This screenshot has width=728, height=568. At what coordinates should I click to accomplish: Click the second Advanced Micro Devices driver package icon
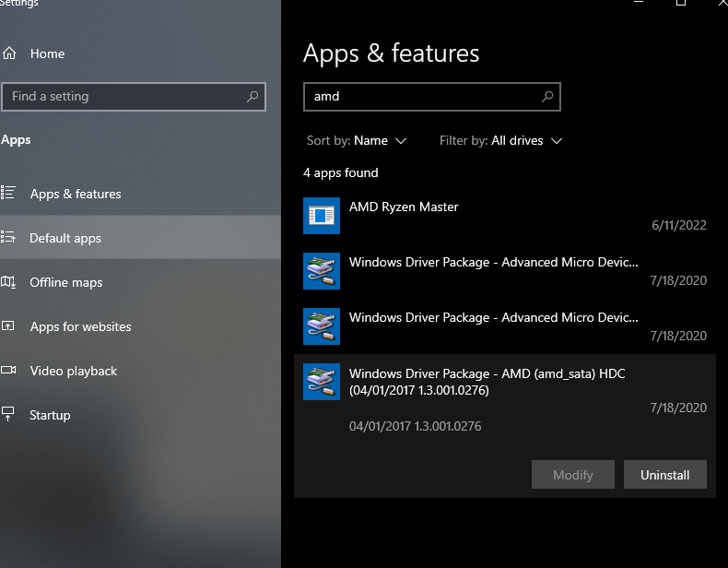coord(322,326)
